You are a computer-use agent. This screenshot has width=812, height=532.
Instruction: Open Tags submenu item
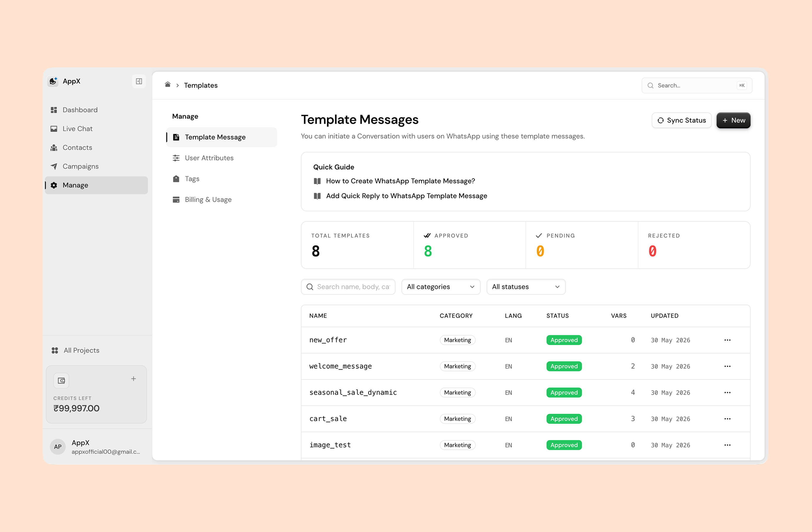click(221, 179)
